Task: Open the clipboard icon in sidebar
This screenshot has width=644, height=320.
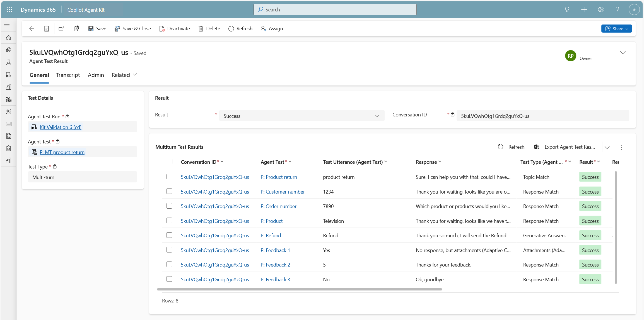Action: [9, 148]
